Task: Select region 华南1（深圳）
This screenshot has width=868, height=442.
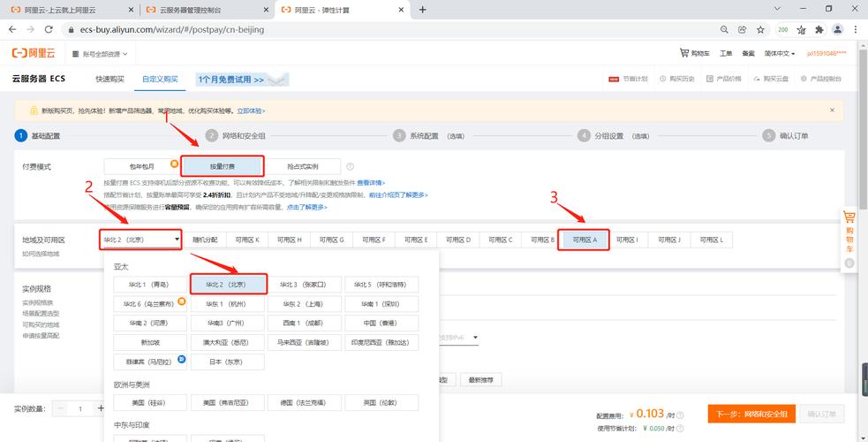Action: (x=381, y=303)
